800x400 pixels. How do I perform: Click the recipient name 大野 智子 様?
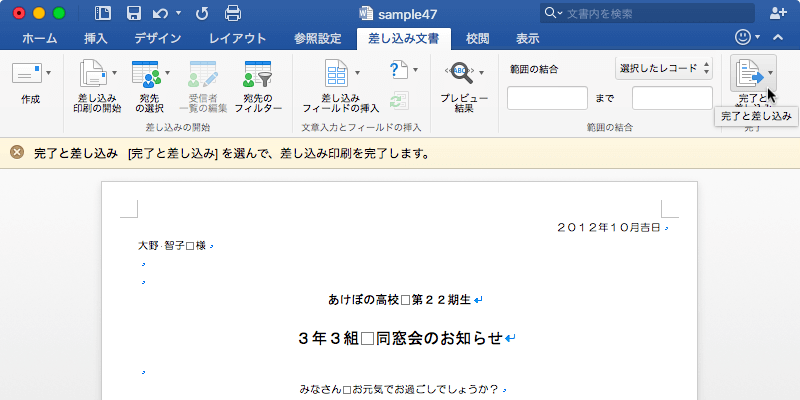point(172,246)
